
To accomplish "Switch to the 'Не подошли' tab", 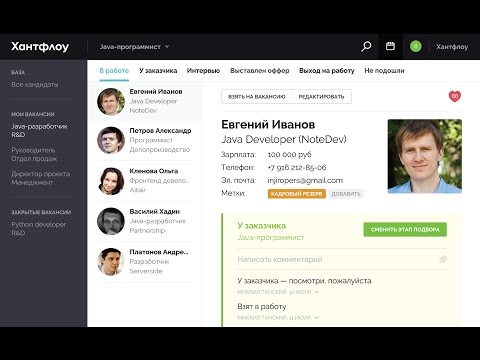I will pyautogui.click(x=384, y=71).
